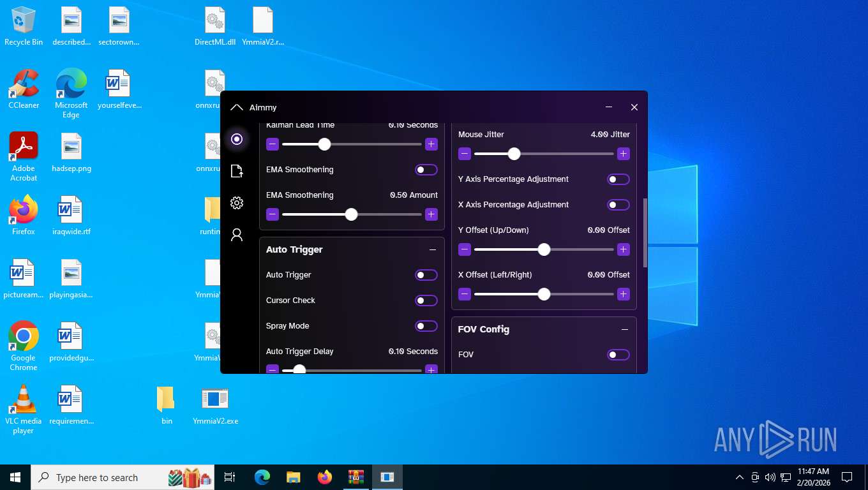The width and height of the screenshot is (868, 490).
Task: Click the taskbar volume icon
Action: [770, 477]
